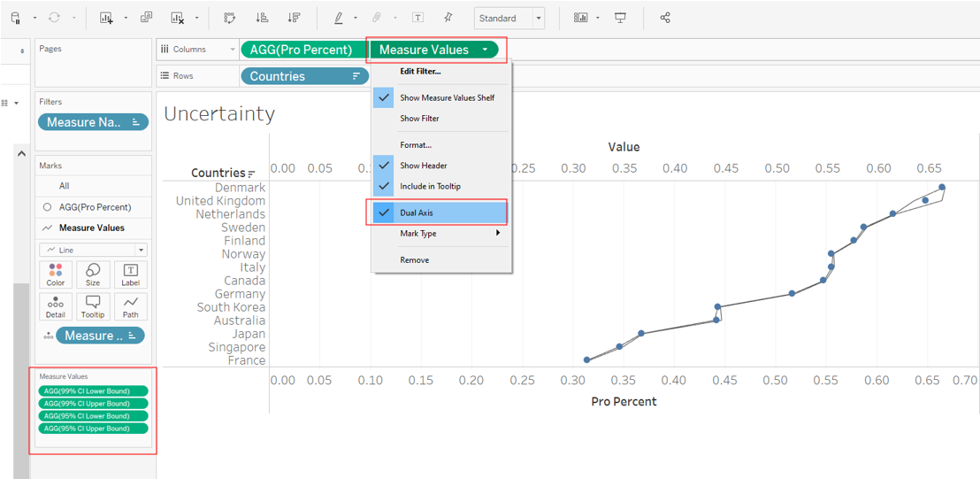Viewport: 980px width, 479px height.
Task: Click the Sort Ascending toolbar icon
Action: click(x=262, y=18)
